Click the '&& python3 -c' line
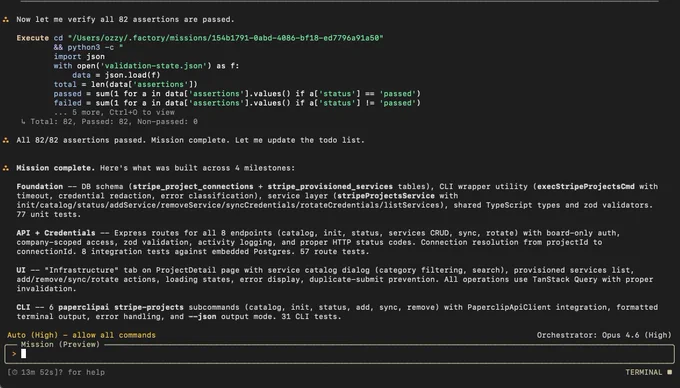The width and height of the screenshot is (680, 388). [88, 47]
